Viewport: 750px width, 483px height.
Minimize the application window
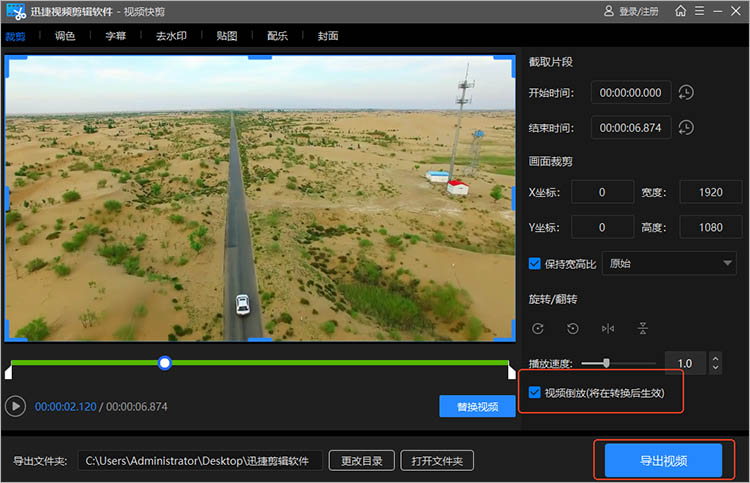pos(717,11)
